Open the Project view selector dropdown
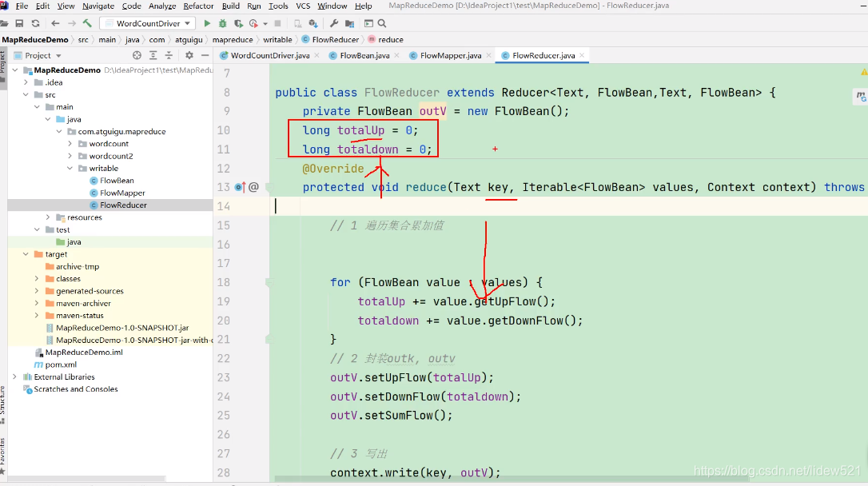The height and width of the screenshot is (486, 868). point(37,55)
